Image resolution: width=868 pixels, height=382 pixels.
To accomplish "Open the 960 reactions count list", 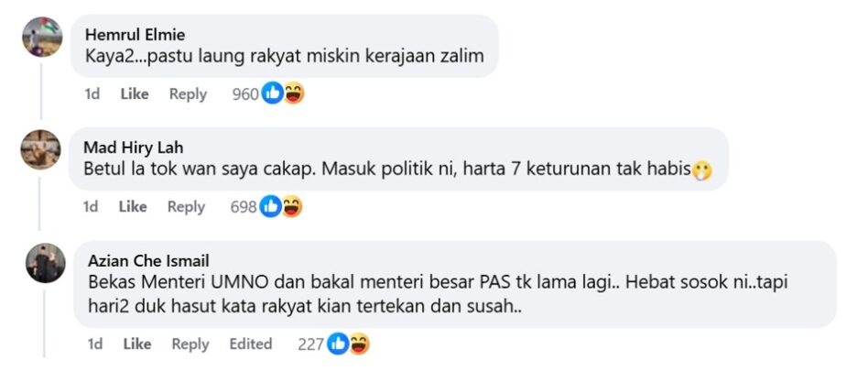I will 244,93.
